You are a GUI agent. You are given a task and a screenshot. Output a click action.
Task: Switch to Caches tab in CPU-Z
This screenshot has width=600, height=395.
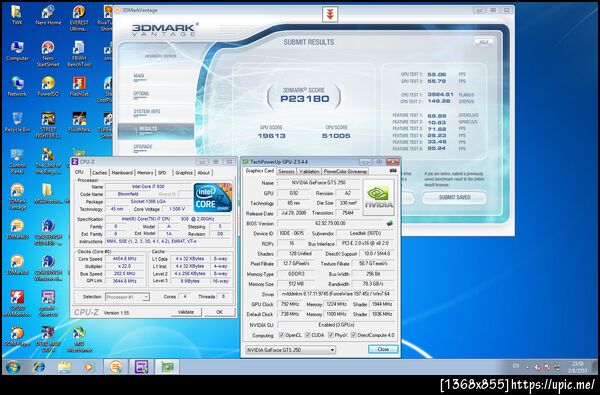[x=99, y=173]
